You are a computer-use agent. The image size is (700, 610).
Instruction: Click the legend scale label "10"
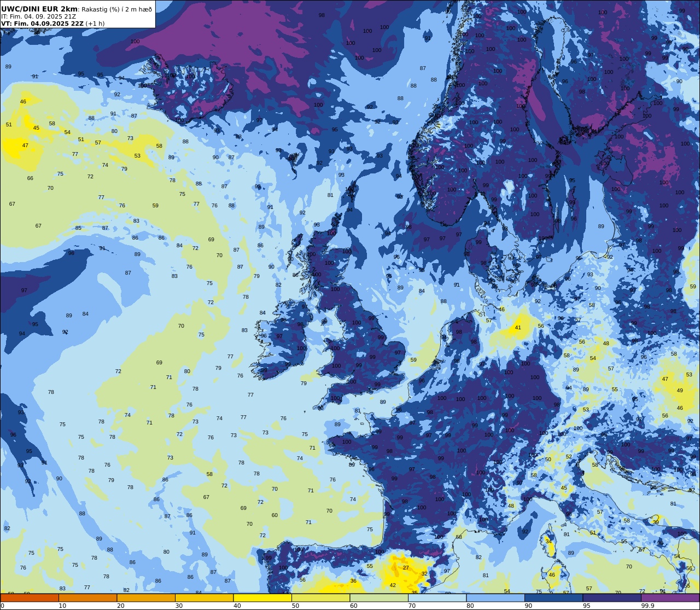point(62,606)
